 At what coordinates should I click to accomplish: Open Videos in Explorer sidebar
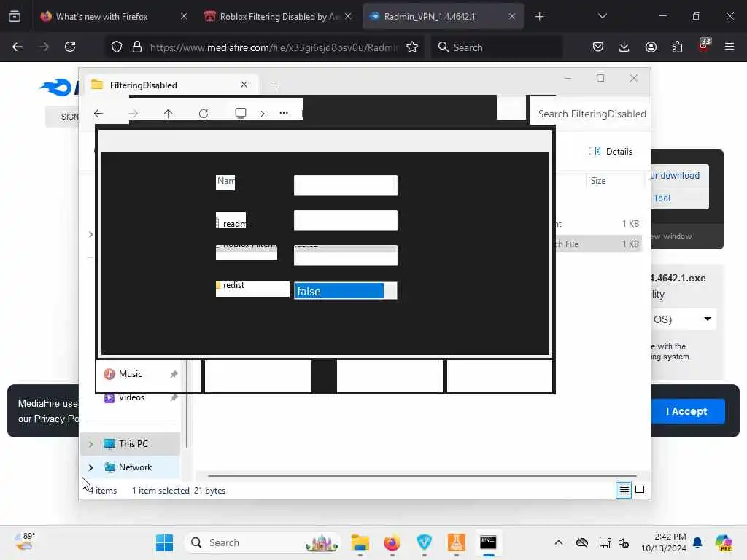pos(131,397)
